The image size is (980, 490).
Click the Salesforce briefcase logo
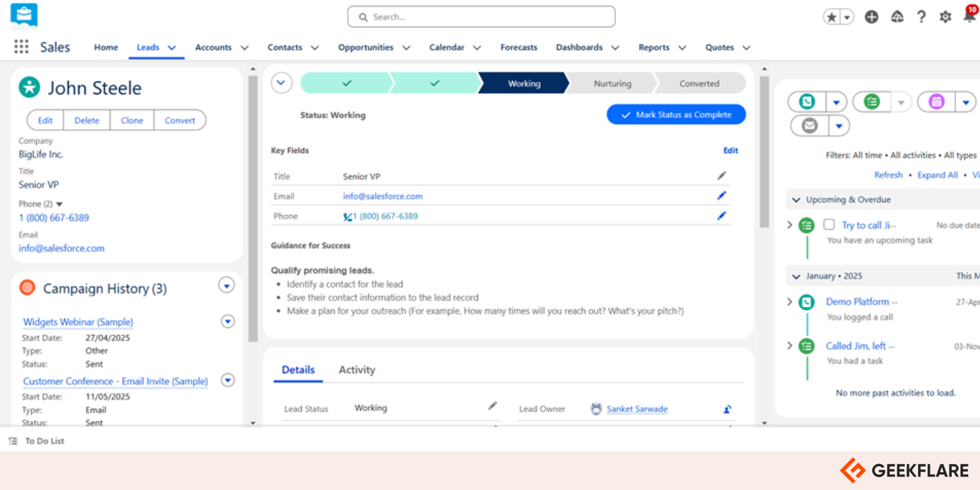pyautogui.click(x=24, y=15)
